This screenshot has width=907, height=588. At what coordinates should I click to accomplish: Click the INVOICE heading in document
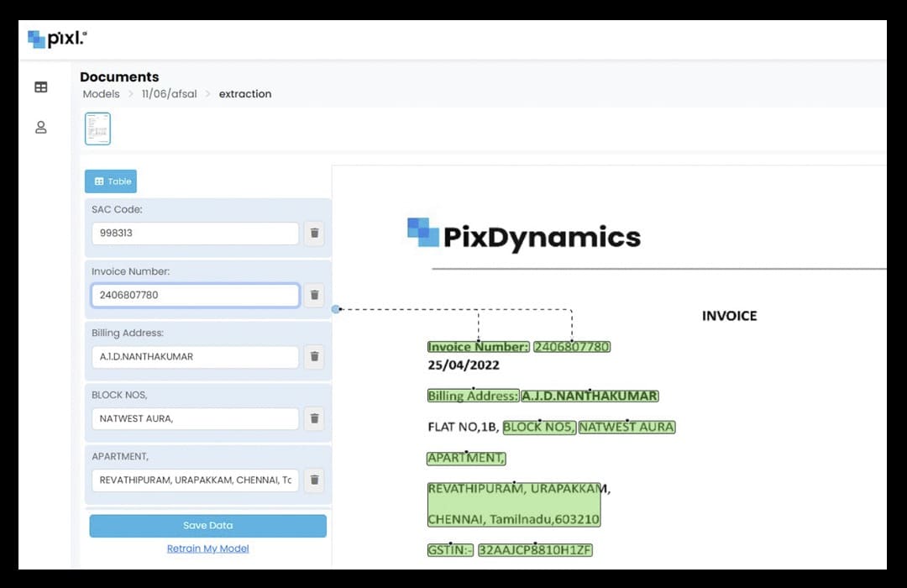(x=730, y=316)
